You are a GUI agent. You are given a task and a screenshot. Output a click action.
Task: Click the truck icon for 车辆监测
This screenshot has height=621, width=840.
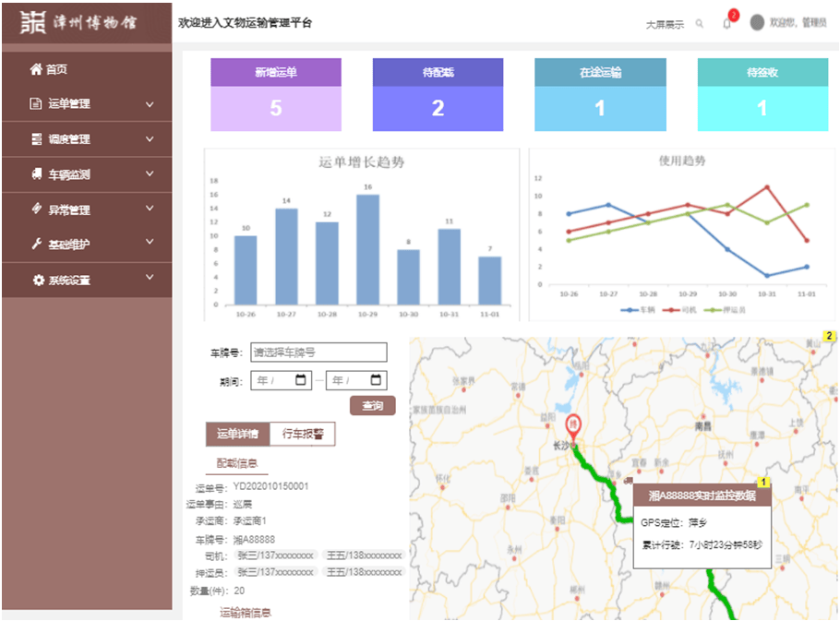36,174
